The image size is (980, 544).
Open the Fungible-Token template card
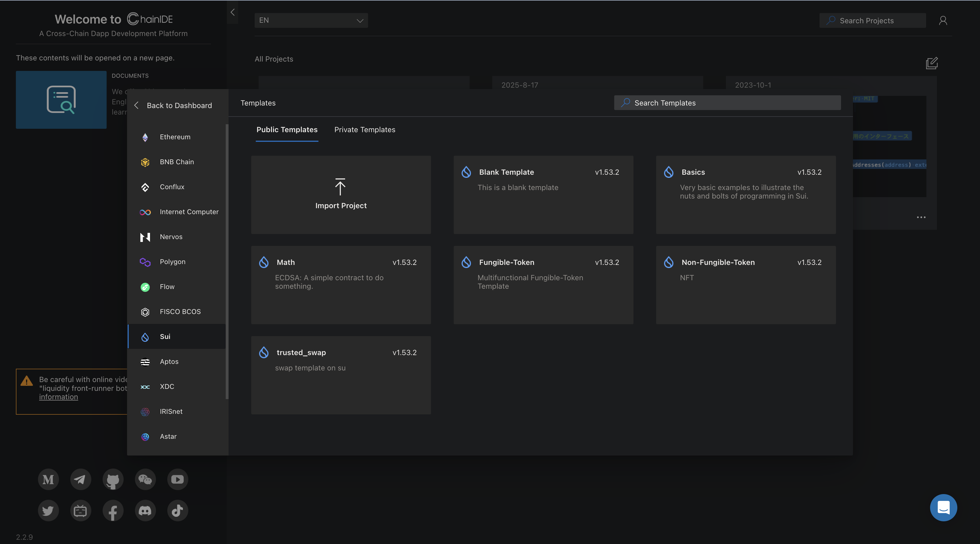(x=543, y=285)
